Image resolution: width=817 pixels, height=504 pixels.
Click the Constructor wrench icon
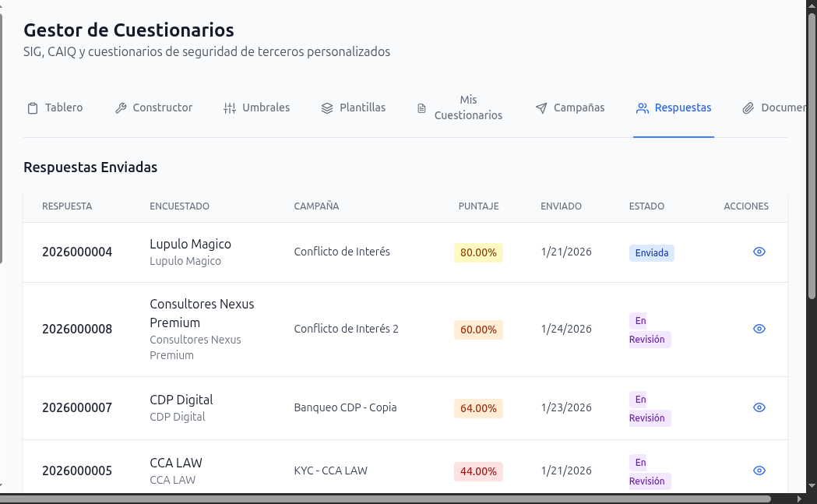pos(120,107)
